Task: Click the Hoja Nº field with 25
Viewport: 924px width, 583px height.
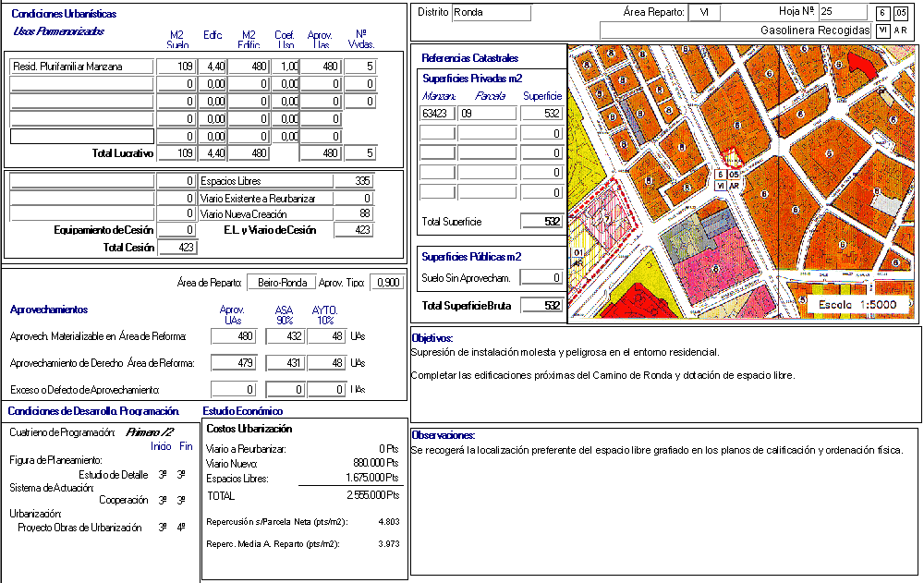Action: coord(842,12)
